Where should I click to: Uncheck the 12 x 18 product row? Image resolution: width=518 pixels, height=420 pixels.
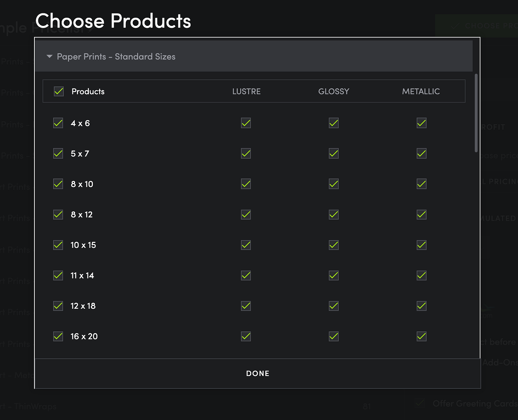tap(58, 306)
